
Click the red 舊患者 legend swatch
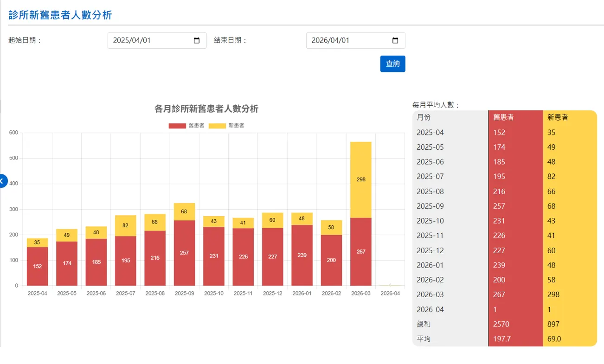(x=177, y=126)
